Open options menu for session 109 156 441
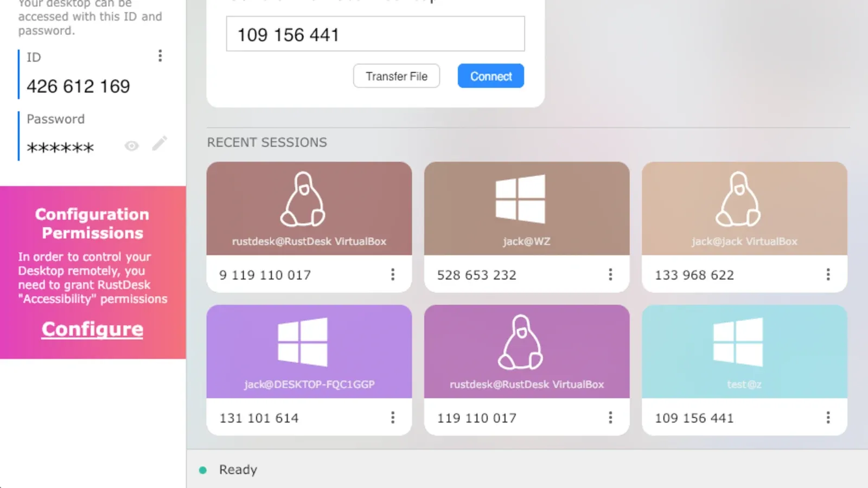Image resolution: width=868 pixels, height=488 pixels. [828, 418]
